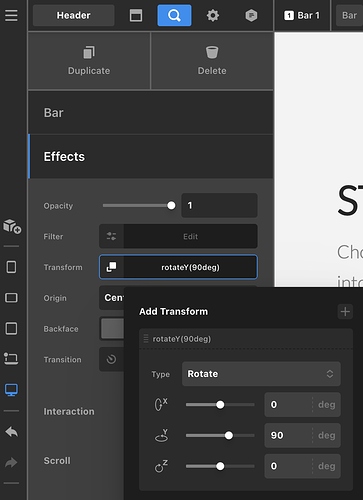The width and height of the screenshot is (363, 500).
Task: Select the tablet breakpoint icon
Action: (11, 328)
